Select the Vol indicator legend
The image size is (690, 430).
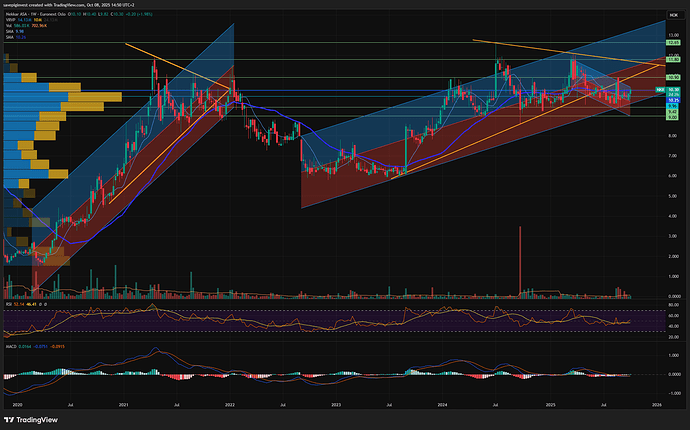click(x=10, y=27)
